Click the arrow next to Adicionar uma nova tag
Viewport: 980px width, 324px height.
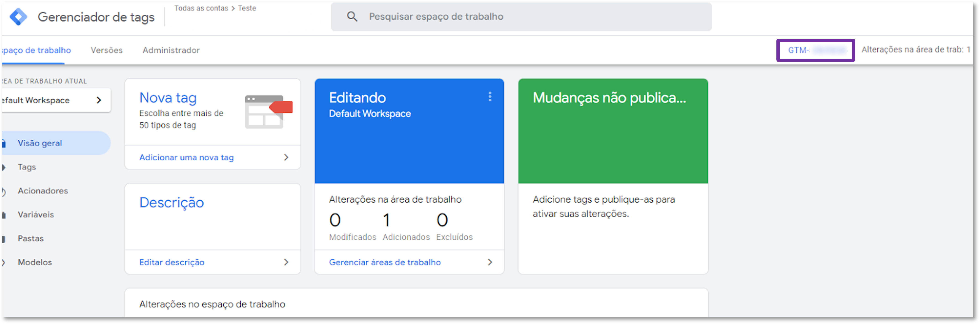(286, 157)
